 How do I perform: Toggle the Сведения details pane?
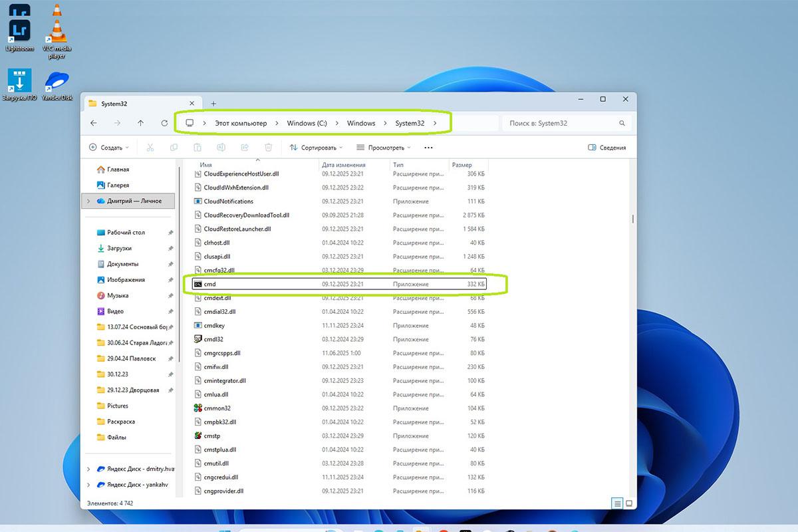point(606,148)
